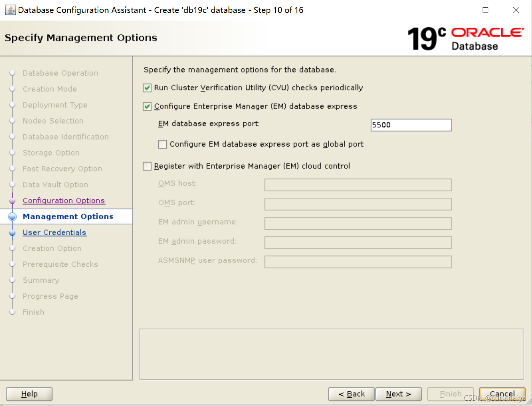The width and height of the screenshot is (532, 406).
Task: Click 'Specify the management options' instruction text
Action: (x=240, y=70)
